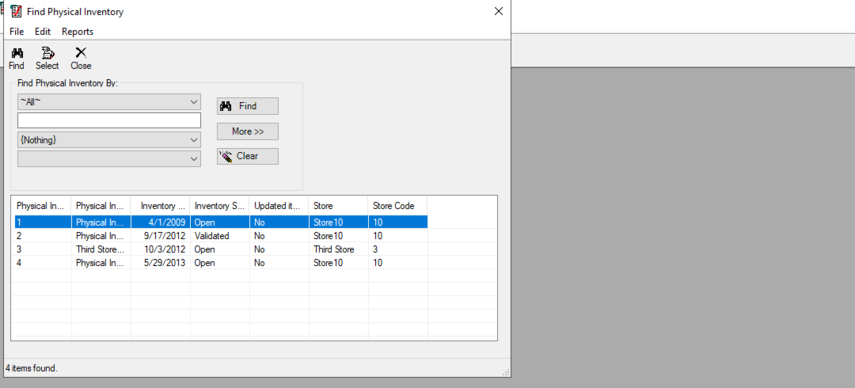Click the window resize grip corner

coord(506,372)
